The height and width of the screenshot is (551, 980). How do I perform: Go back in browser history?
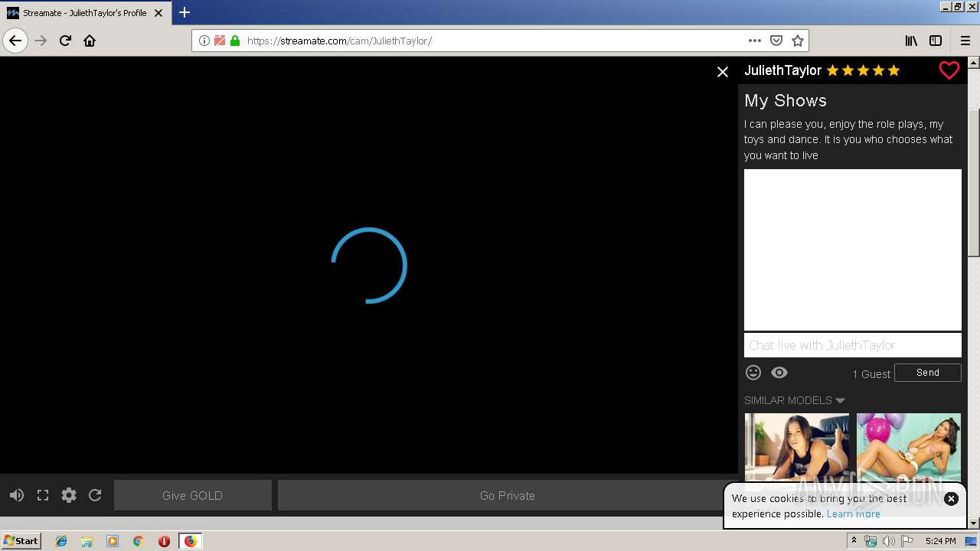pos(15,41)
